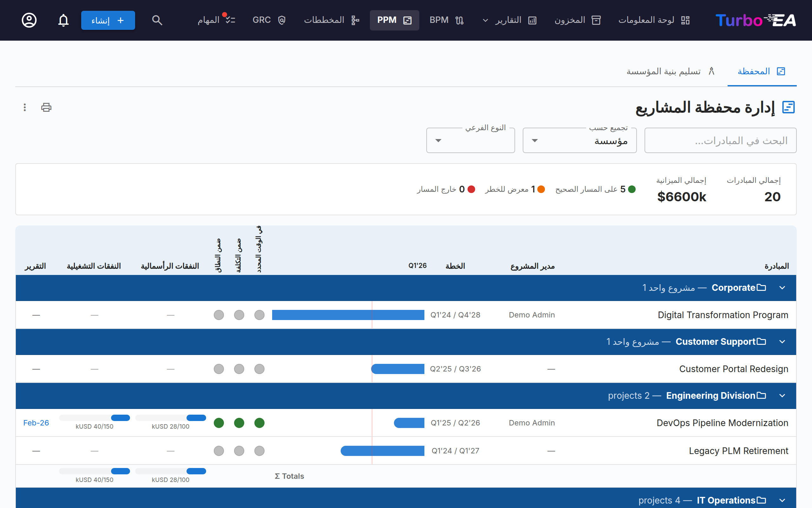Click the red خارج المسار indicator
Screen dimensions: 812x508
click(446, 189)
